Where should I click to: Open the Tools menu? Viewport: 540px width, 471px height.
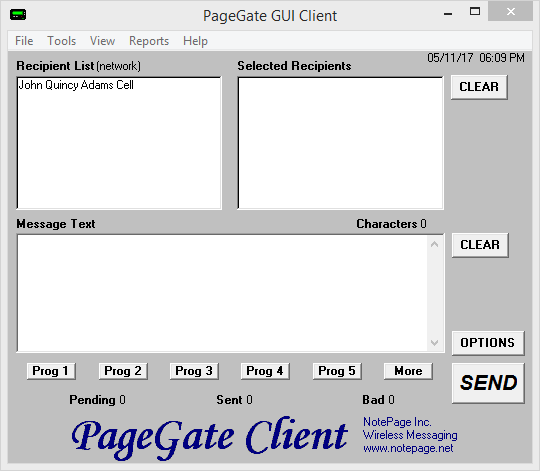(x=61, y=41)
